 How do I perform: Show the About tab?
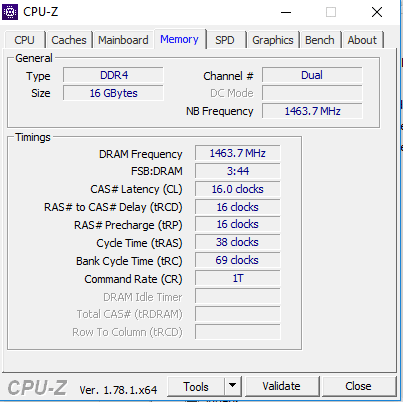pyautogui.click(x=362, y=40)
